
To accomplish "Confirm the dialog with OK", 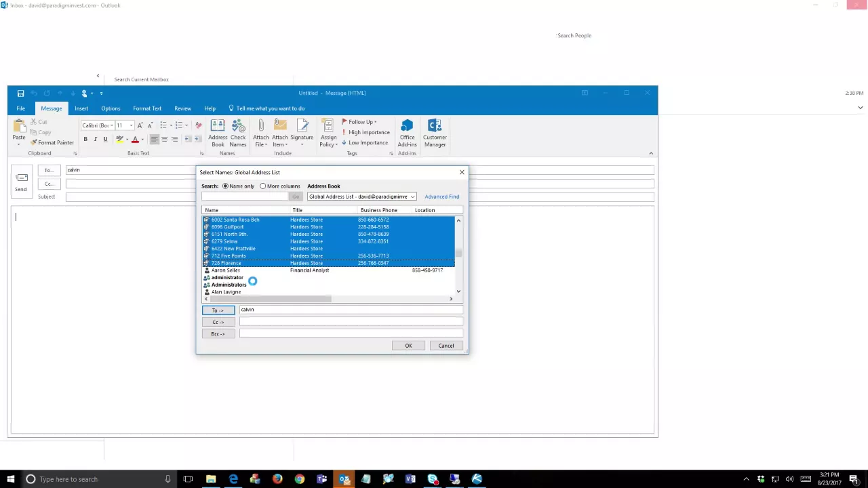I will point(408,346).
